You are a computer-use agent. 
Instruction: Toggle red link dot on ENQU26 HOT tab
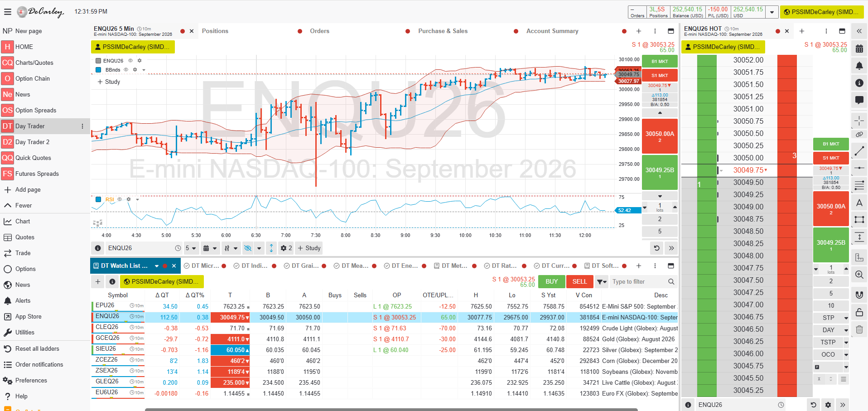778,31
